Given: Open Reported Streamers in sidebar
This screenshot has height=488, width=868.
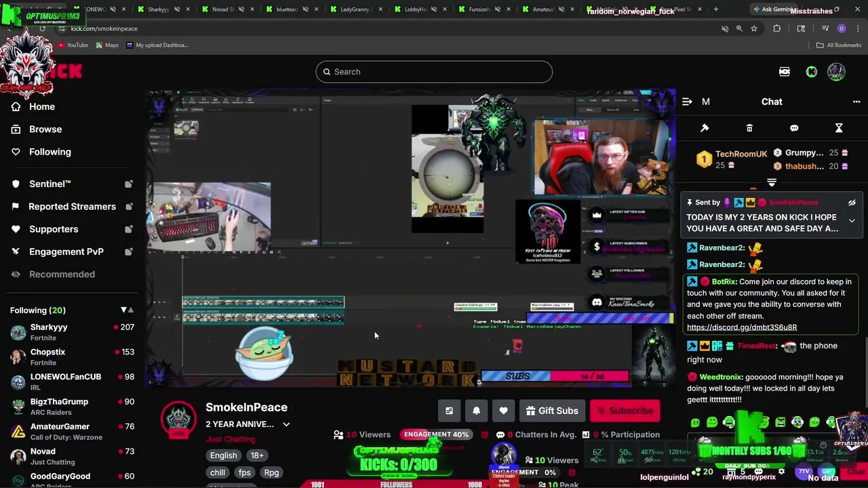Looking at the screenshot, I should (72, 206).
